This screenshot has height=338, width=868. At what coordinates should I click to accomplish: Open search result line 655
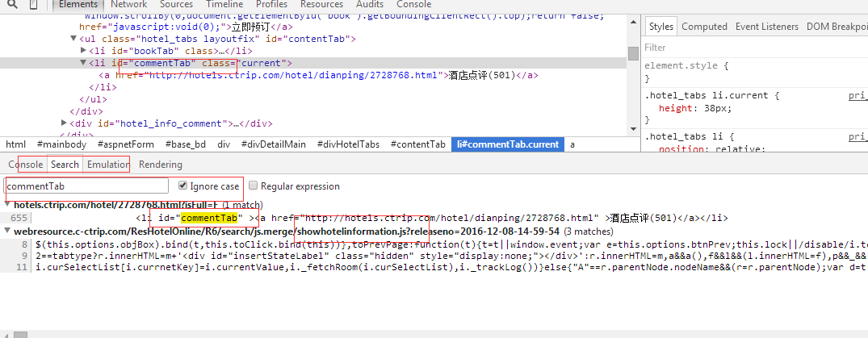pos(434,218)
